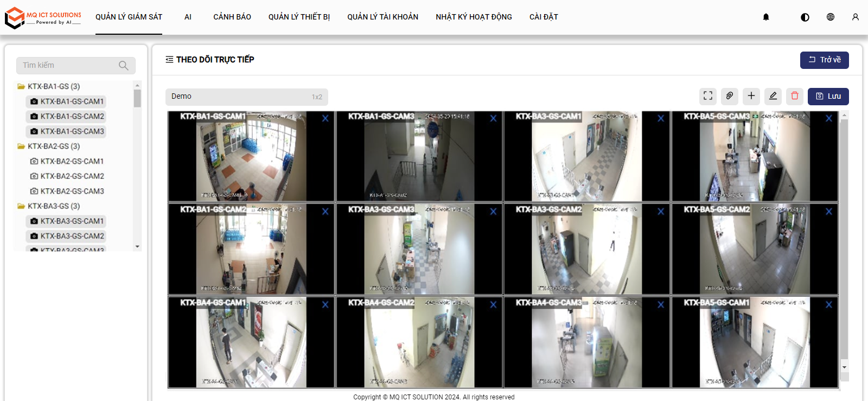Close the KTX-BA4-GS-CAM3 video tile
This screenshot has width=868, height=401.
coord(661,305)
